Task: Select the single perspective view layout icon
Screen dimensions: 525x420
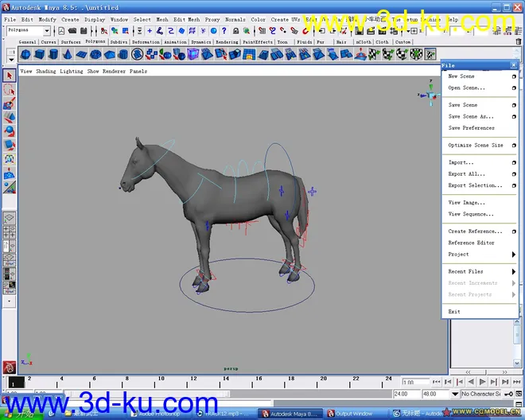Action: [10, 218]
